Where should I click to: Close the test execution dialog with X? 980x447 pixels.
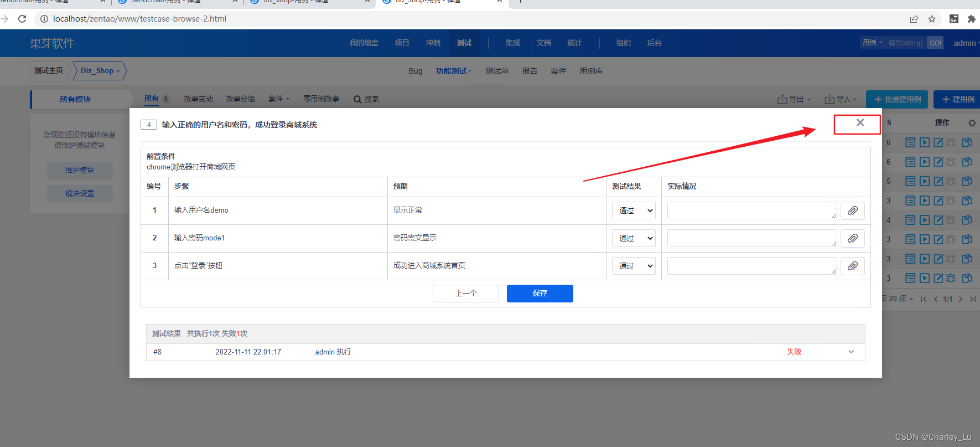tap(860, 123)
